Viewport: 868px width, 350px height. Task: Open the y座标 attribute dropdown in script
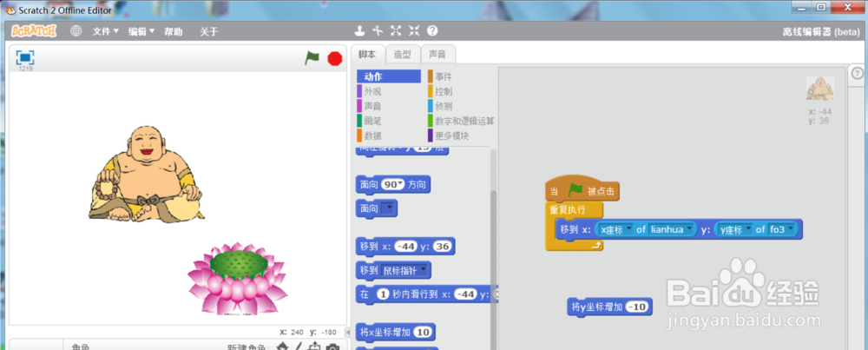point(748,229)
